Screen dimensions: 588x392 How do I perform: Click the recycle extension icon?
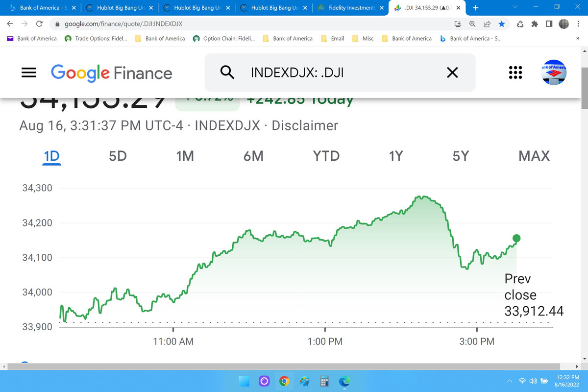520,24
